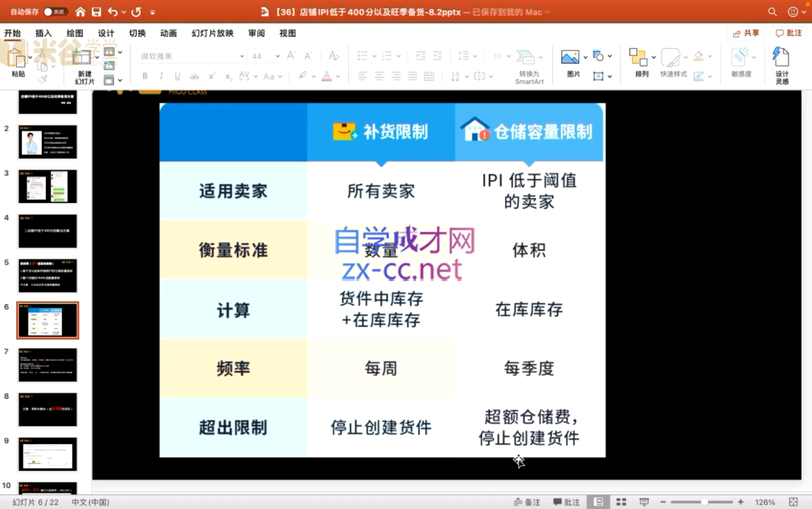Viewport: 812px width, 509px height.
Task: Apply underline formatting with the U icon
Action: pos(176,75)
